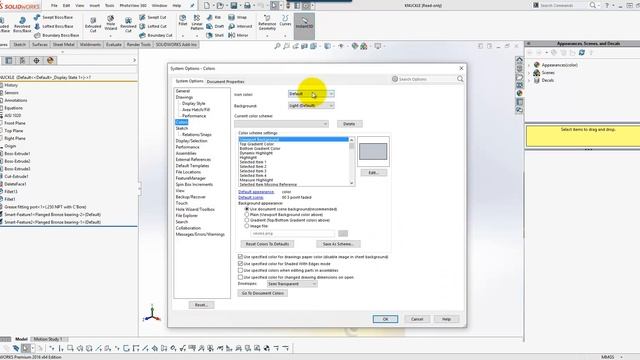Click the Cancel button in dialog
640x360 pixels.
[x=417, y=319]
